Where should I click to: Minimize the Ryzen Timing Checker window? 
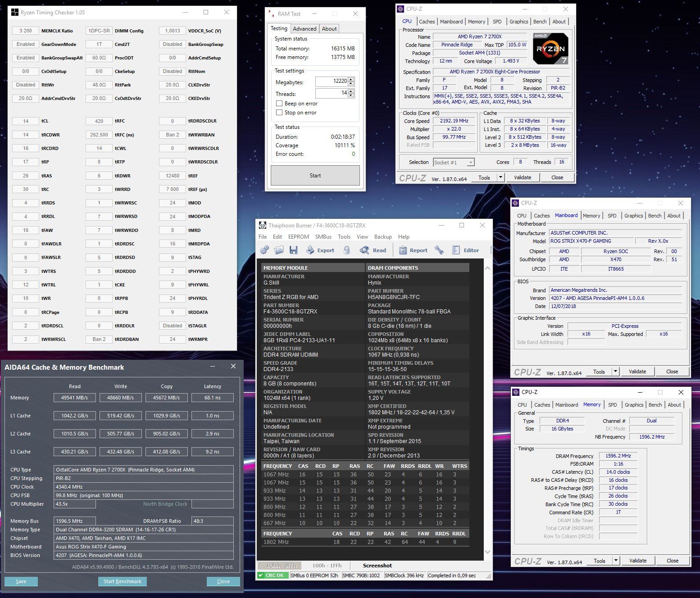(x=186, y=12)
